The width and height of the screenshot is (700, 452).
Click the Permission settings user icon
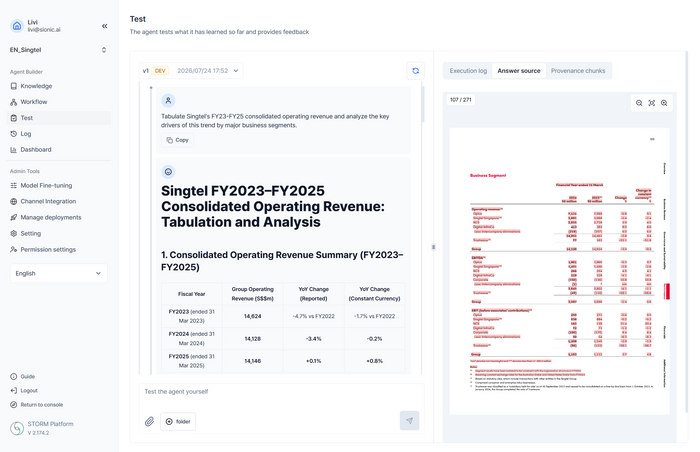coord(13,249)
